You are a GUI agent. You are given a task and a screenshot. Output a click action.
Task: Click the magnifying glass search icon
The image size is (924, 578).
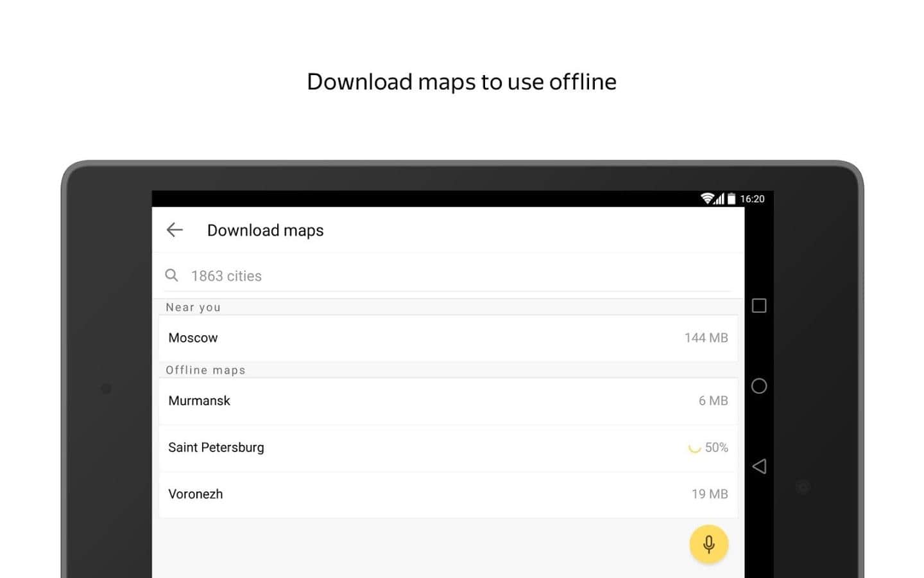pos(171,276)
